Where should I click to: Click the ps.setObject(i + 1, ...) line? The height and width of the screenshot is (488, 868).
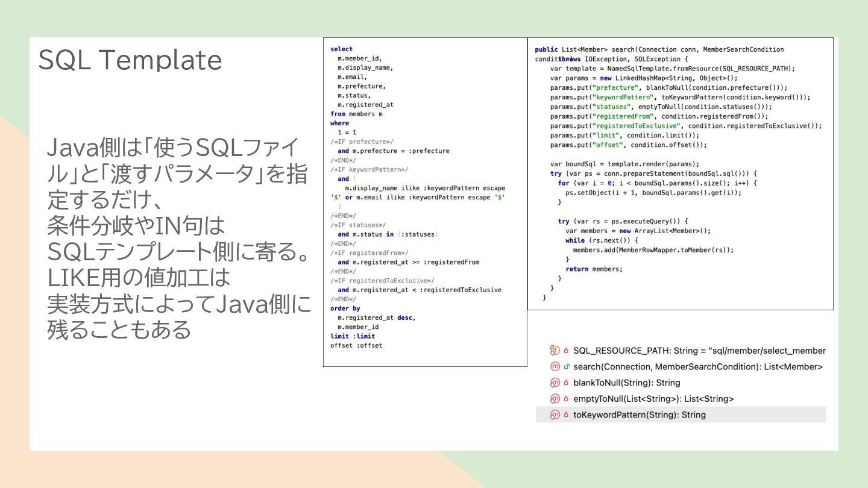click(x=653, y=193)
